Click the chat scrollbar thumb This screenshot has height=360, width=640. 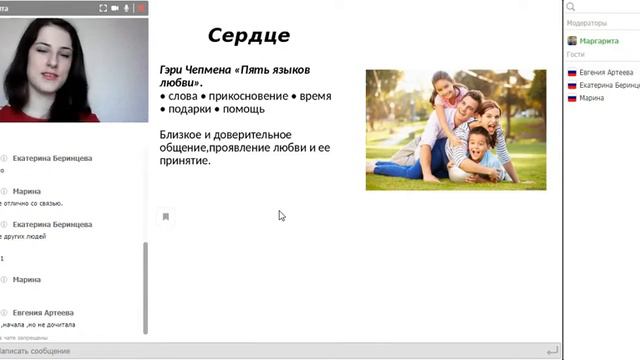tap(145, 288)
